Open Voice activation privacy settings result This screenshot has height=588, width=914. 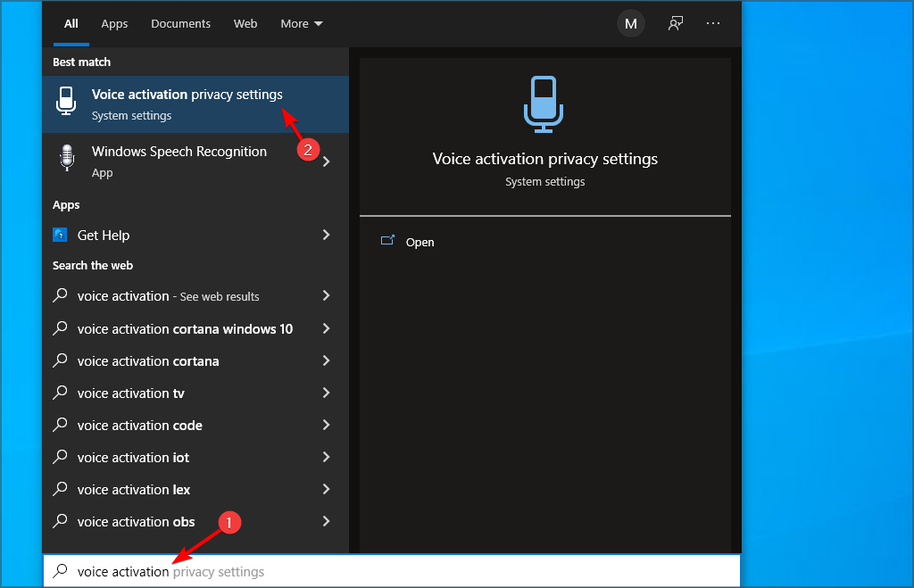195,104
